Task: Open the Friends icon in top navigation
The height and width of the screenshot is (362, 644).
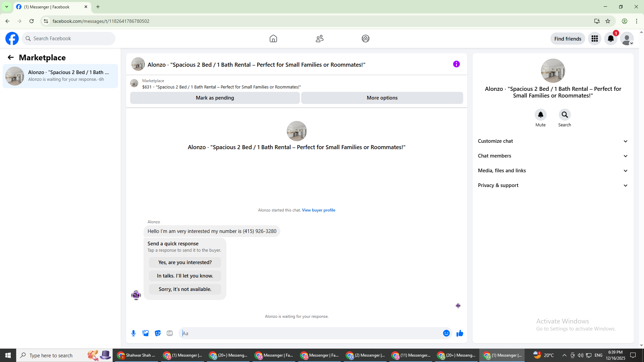Action: coord(320,39)
